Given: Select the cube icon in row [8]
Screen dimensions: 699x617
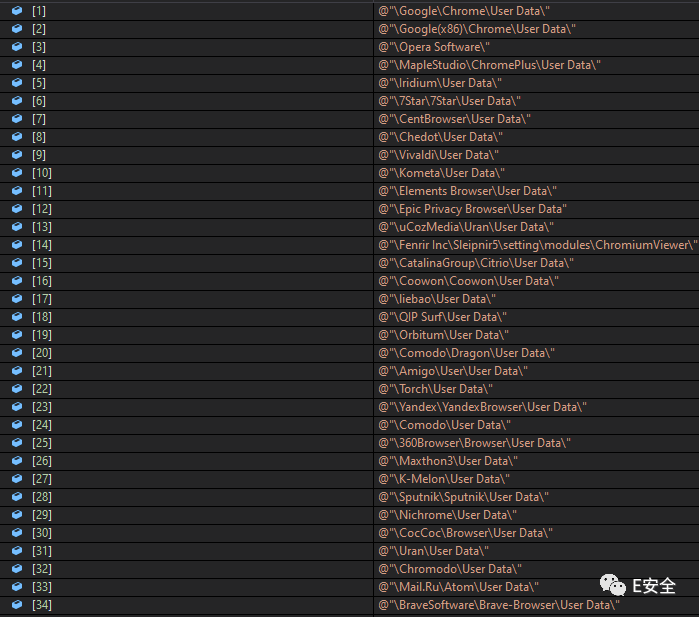Looking at the screenshot, I should point(17,136).
